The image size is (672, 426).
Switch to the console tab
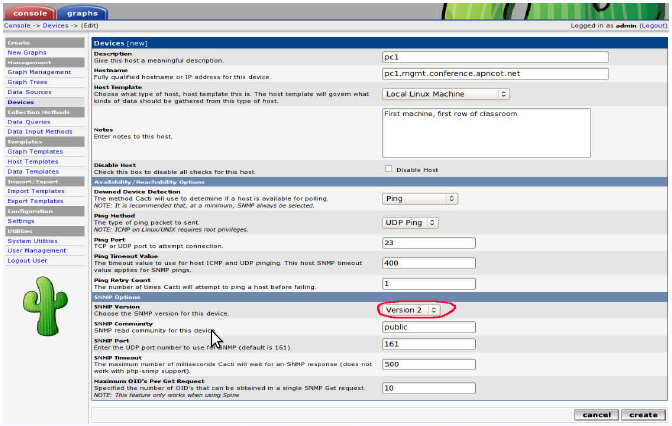(x=30, y=11)
